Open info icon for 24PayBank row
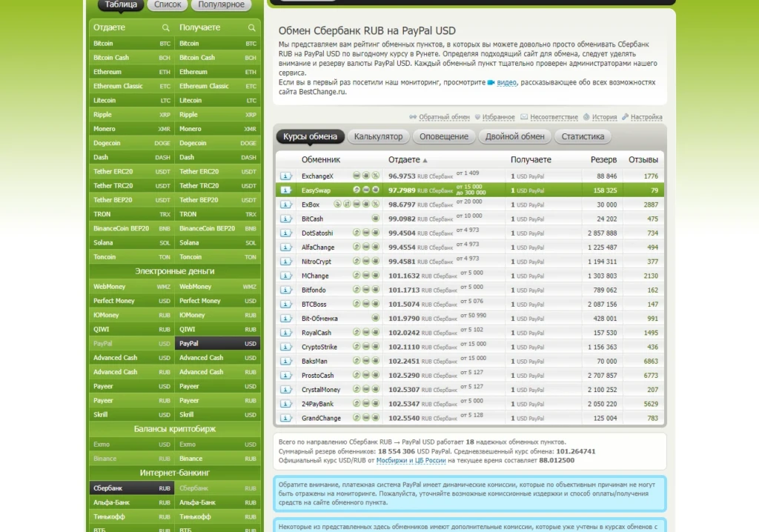The height and width of the screenshot is (532, 759). click(285, 404)
